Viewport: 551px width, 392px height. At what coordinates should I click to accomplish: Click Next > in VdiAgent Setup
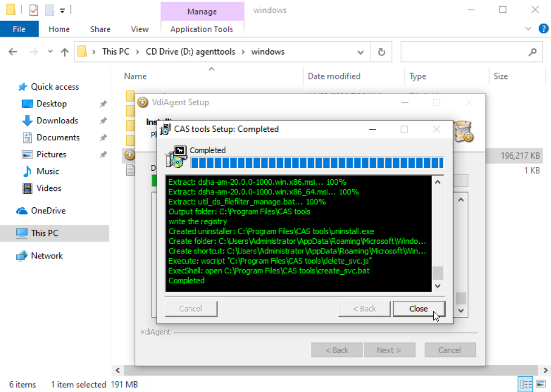pyautogui.click(x=389, y=350)
